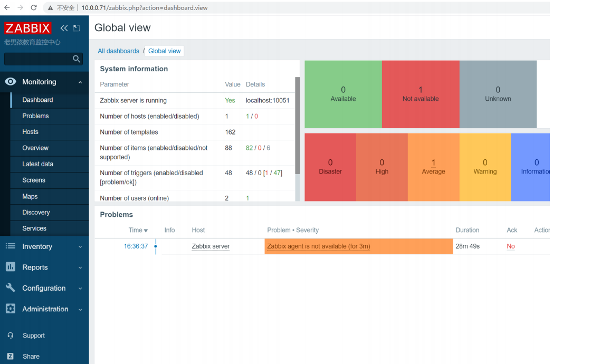This screenshot has height=364, width=591.
Task: Open the Zabbix server host link
Action: (211, 246)
